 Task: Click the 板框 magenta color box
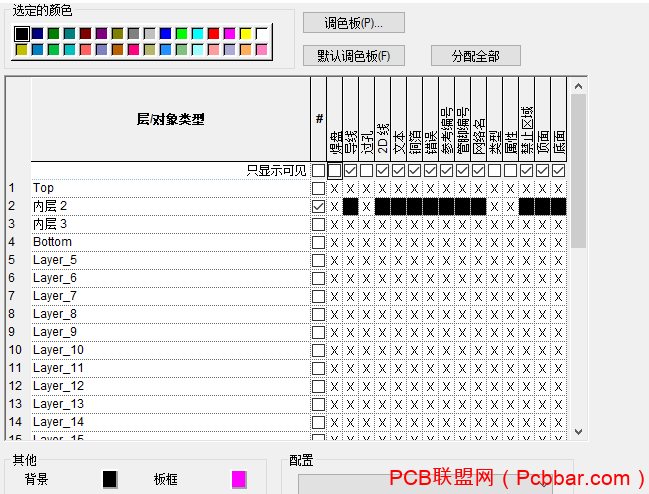239,479
